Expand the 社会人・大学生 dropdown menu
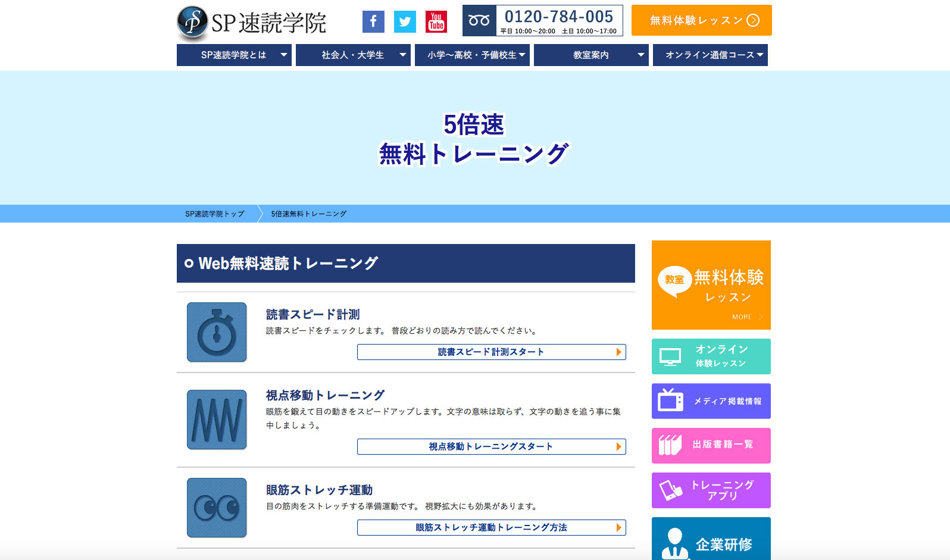Screen dimensions: 950x560 pyautogui.click(x=353, y=55)
